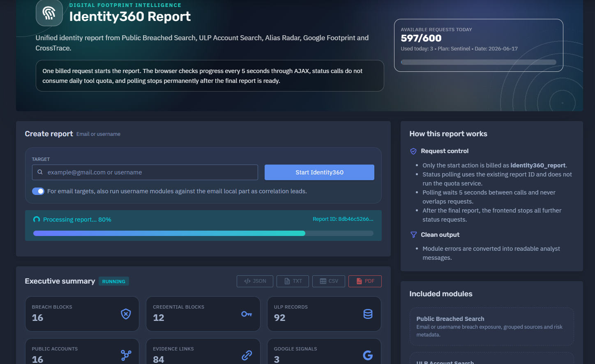Click the chain link icon on Evidence Links
The image size is (595, 364).
click(247, 355)
